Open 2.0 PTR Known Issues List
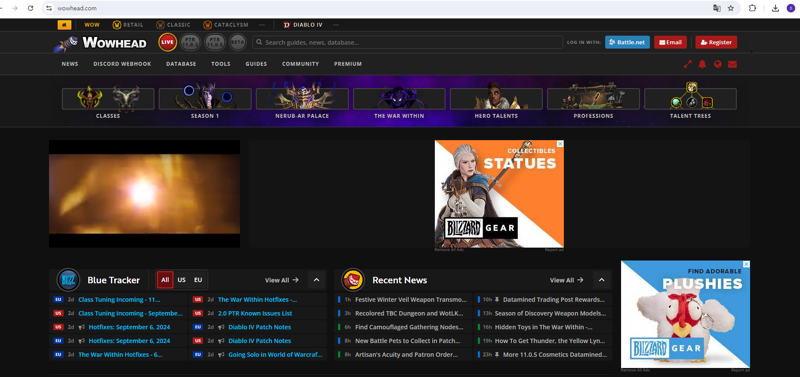The height and width of the screenshot is (377, 800). coord(255,313)
